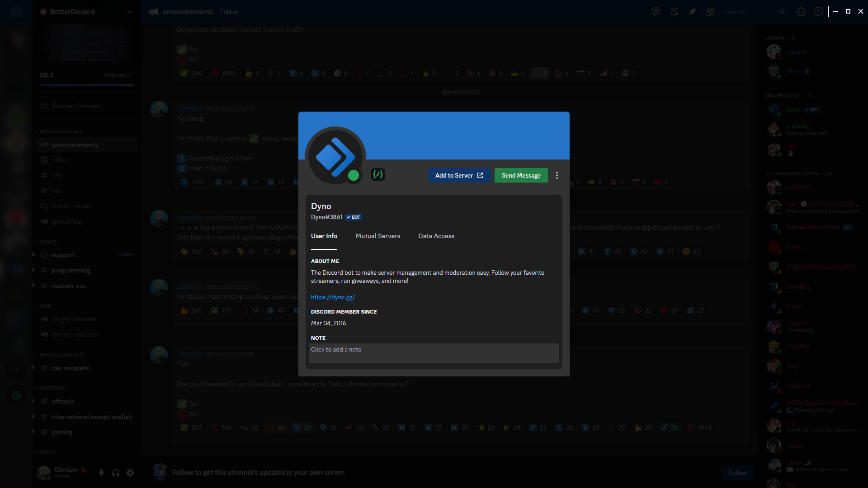Open profile more options three dots
The image size is (868, 488).
point(557,175)
